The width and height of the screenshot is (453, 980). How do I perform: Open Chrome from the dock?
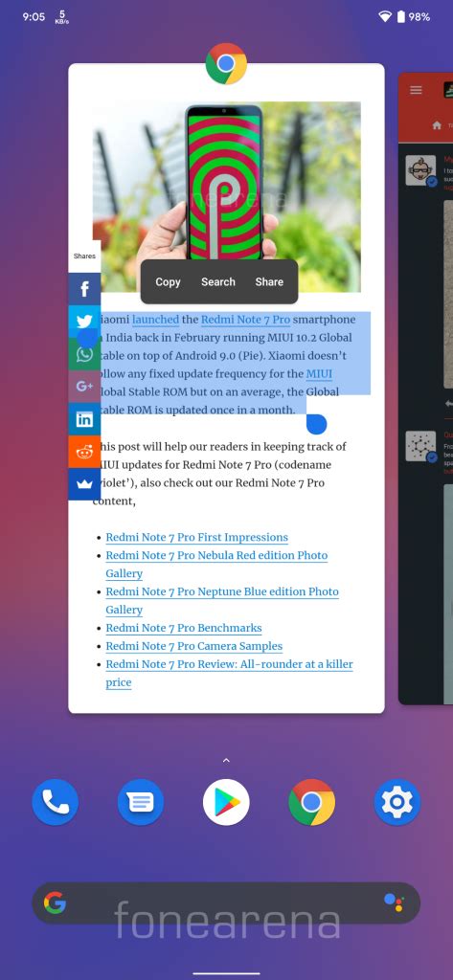pyautogui.click(x=311, y=802)
